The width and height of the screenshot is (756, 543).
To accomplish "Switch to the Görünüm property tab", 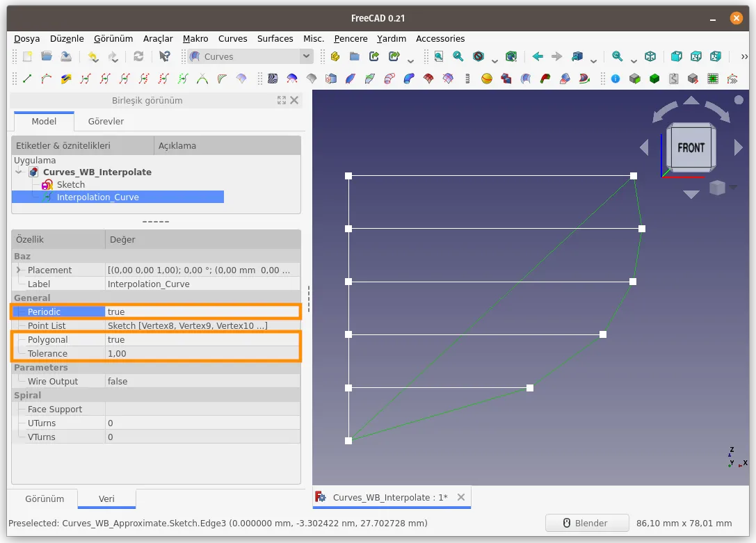I will [45, 499].
